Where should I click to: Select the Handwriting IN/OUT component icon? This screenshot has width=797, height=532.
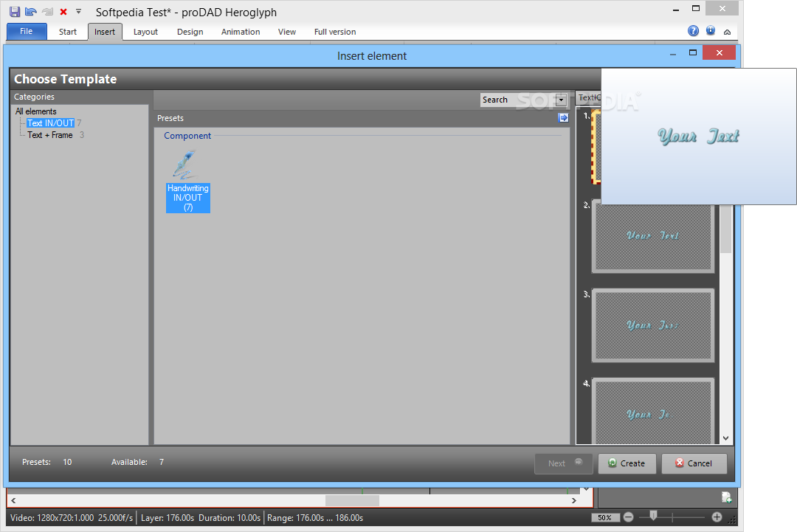185,164
